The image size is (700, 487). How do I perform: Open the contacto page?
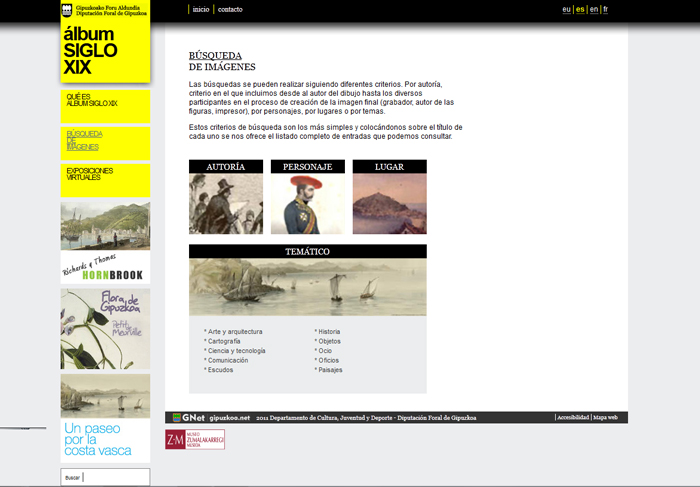coord(230,9)
